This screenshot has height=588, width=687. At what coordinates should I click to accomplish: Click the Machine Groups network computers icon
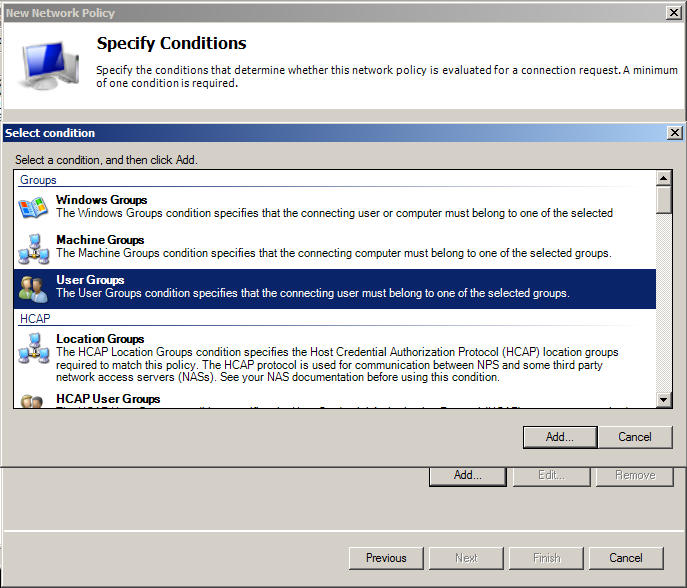(33, 248)
